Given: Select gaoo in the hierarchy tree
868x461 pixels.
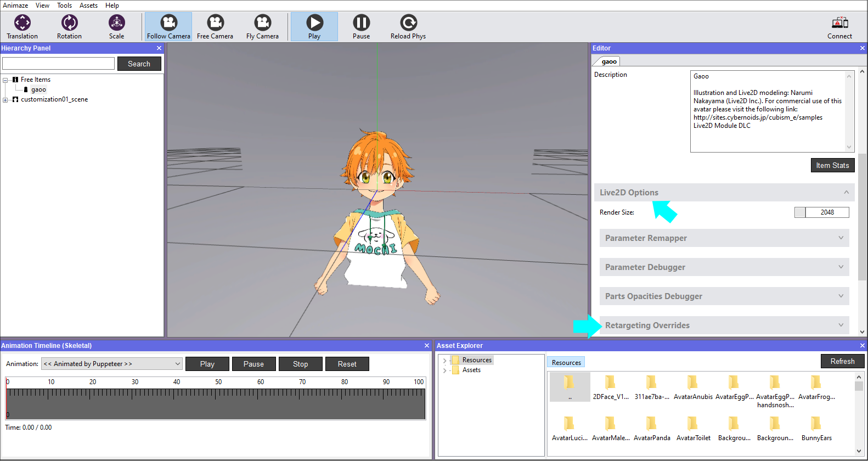Looking at the screenshot, I should click(x=38, y=89).
